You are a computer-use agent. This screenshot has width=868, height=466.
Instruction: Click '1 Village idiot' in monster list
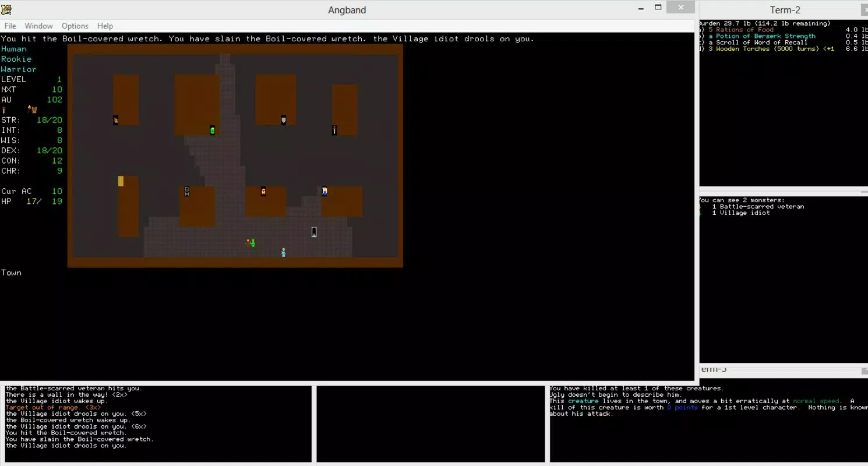pyautogui.click(x=741, y=213)
